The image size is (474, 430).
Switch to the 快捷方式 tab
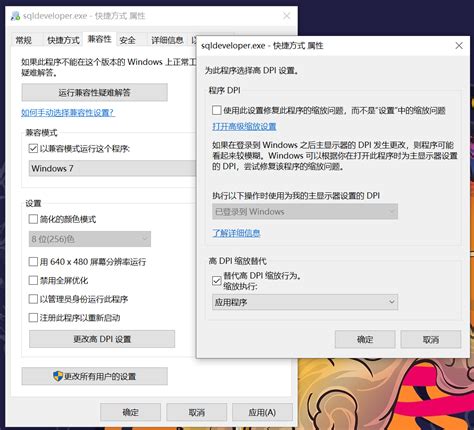pos(63,40)
